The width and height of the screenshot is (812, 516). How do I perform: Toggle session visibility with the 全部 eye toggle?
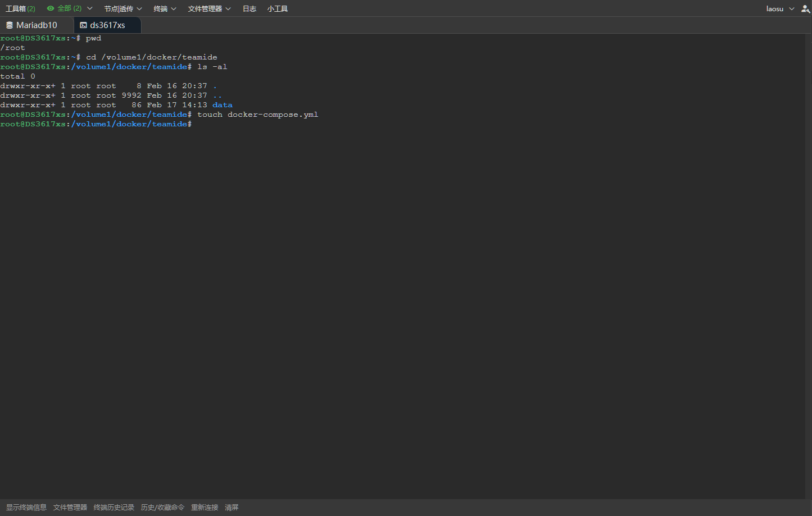pos(49,8)
